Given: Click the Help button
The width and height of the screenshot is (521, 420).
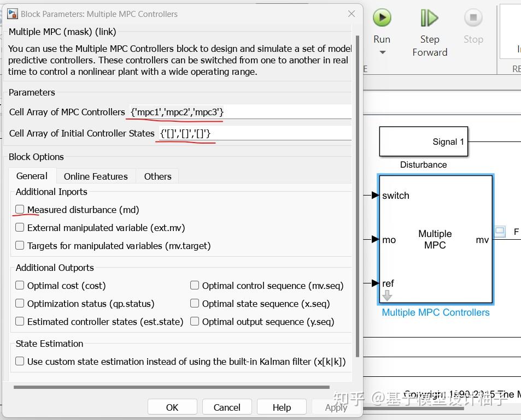Looking at the screenshot, I should [282, 407].
